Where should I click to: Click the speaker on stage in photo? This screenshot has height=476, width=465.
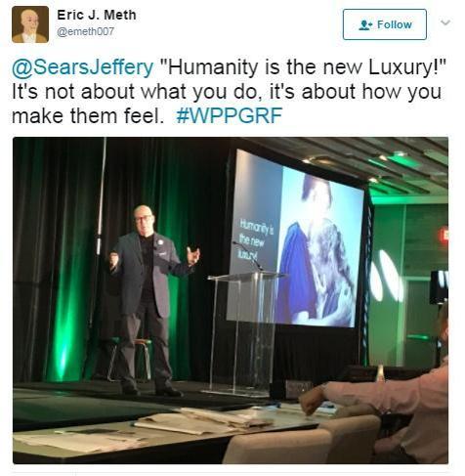tap(150, 300)
